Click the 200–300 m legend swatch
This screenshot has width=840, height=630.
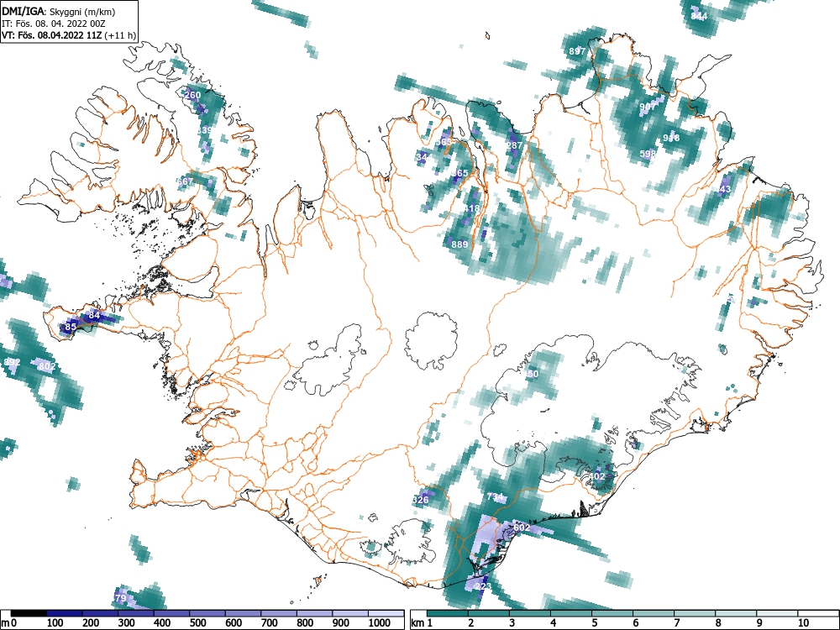click(x=100, y=613)
